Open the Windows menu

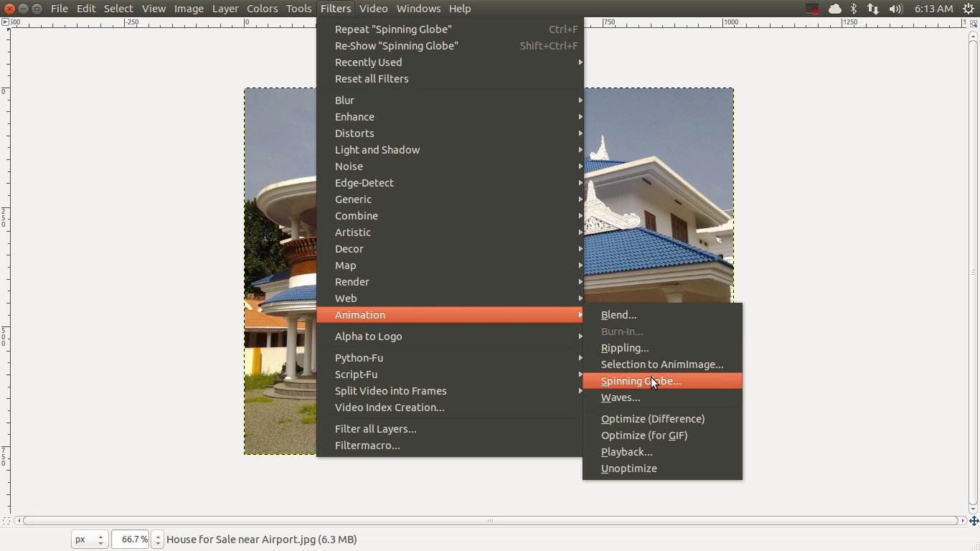(418, 9)
